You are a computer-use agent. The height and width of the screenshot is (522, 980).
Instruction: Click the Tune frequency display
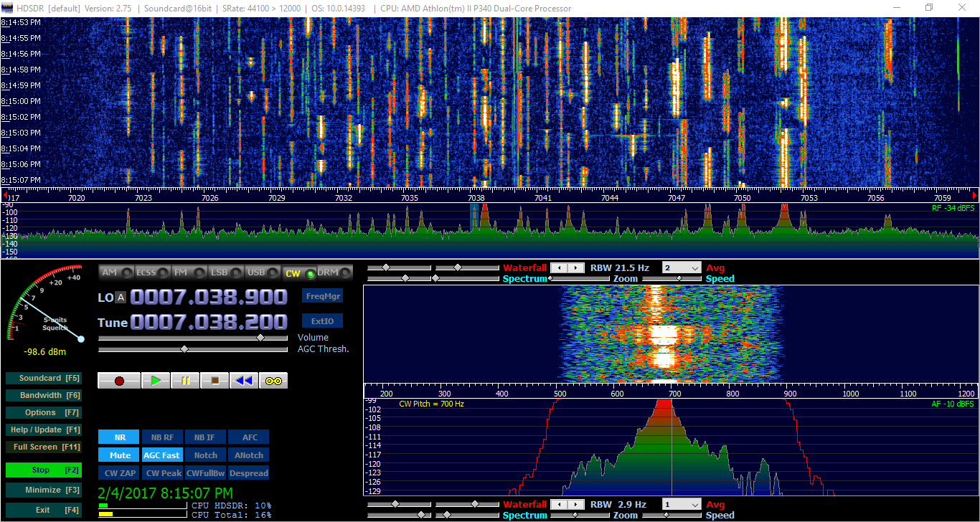208,323
